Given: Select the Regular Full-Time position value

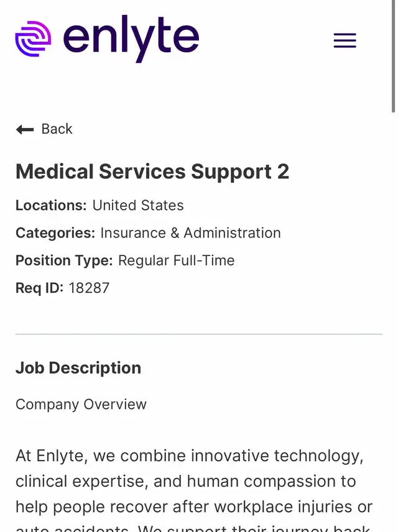Looking at the screenshot, I should point(176,260).
